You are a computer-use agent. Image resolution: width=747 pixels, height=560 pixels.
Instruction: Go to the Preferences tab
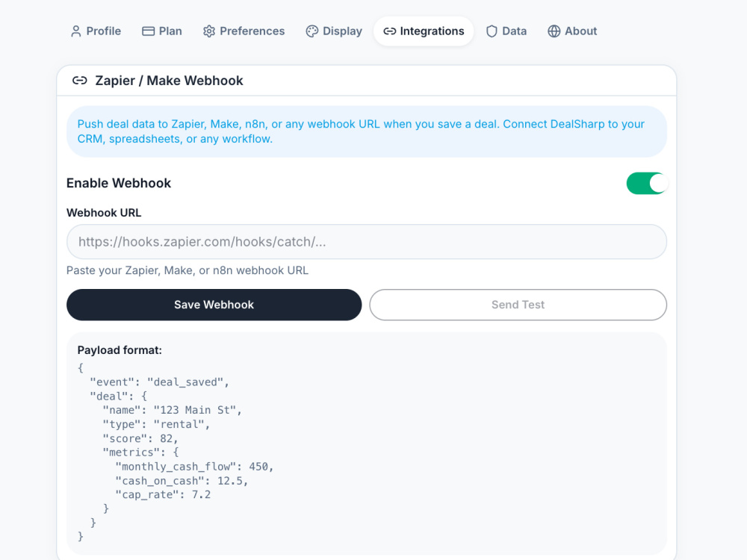(x=244, y=31)
